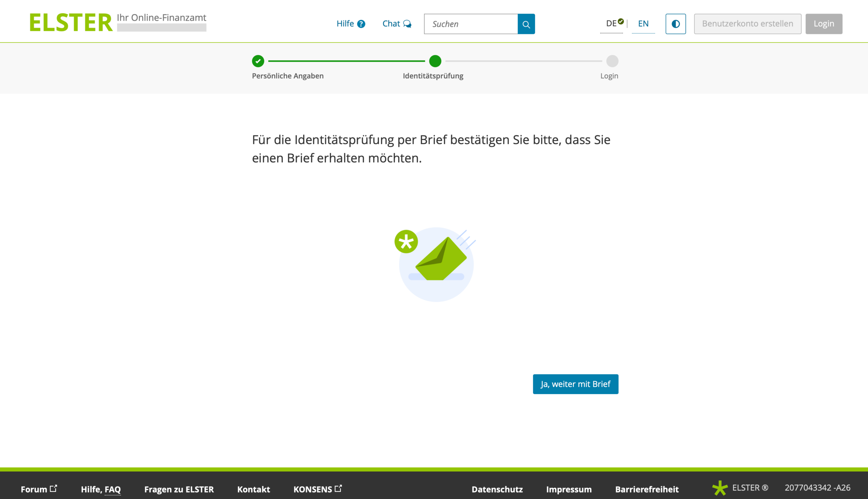Click the Identitätsprüfung step label

point(433,76)
